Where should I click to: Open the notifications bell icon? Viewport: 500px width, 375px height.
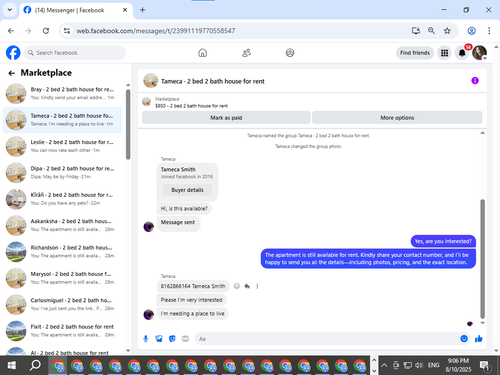tap(462, 53)
